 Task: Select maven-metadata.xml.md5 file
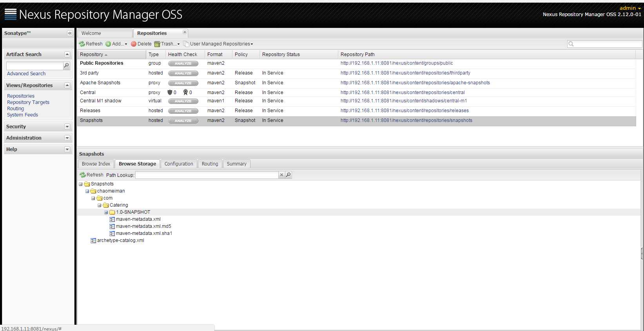coord(143,226)
